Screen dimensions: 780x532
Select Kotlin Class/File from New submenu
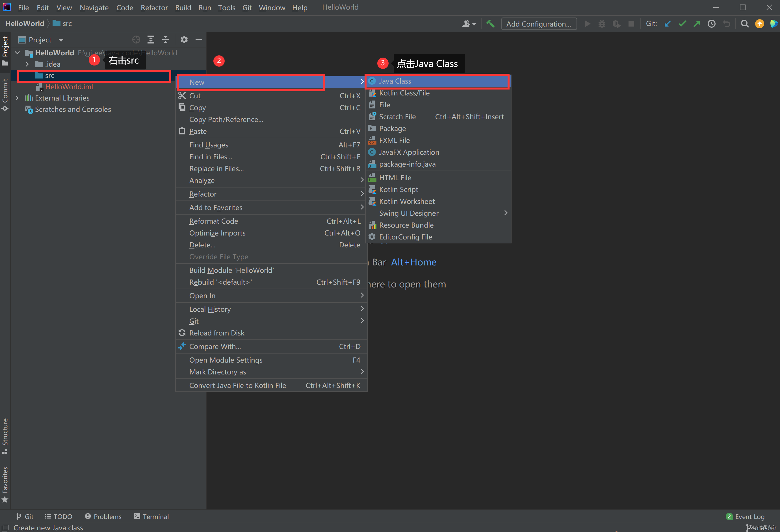click(x=438, y=93)
